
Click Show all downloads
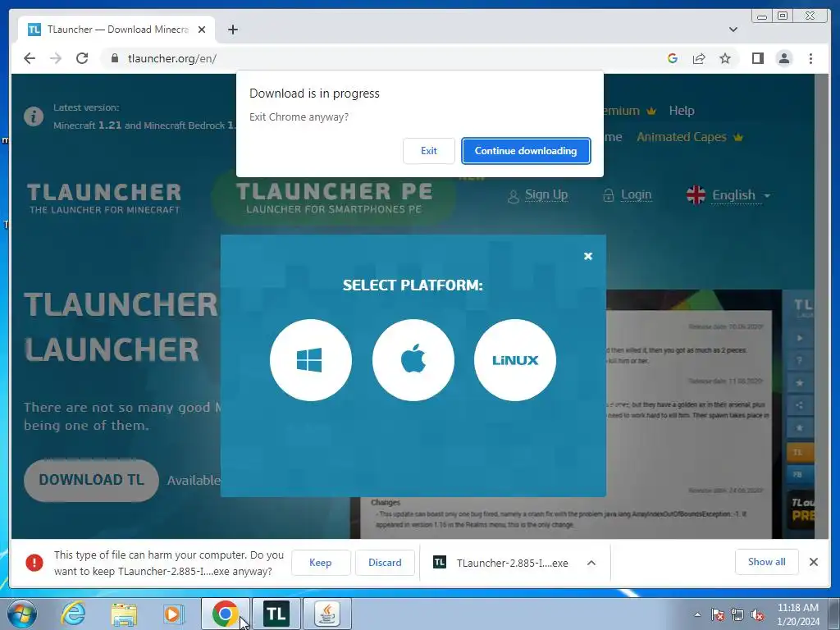point(767,562)
